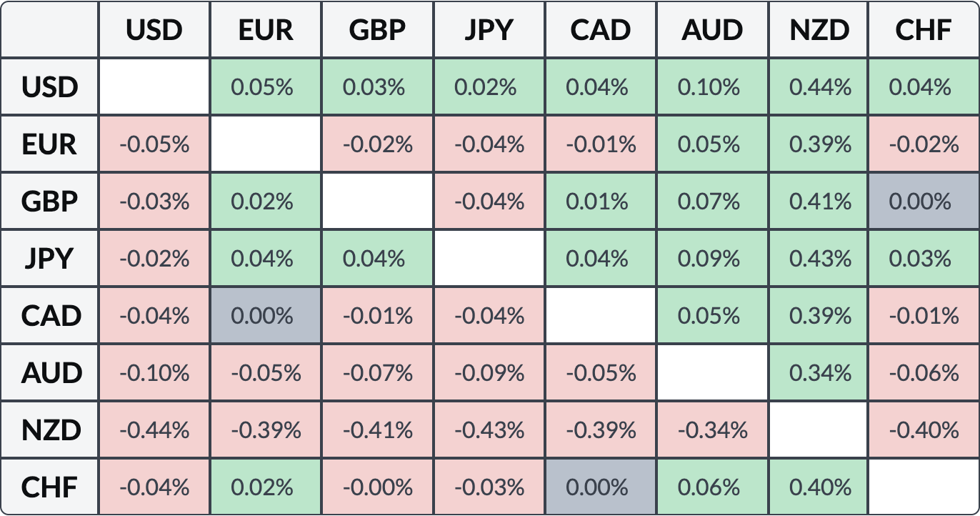Click the -0.00% cell in CHF row

[x=377, y=487]
